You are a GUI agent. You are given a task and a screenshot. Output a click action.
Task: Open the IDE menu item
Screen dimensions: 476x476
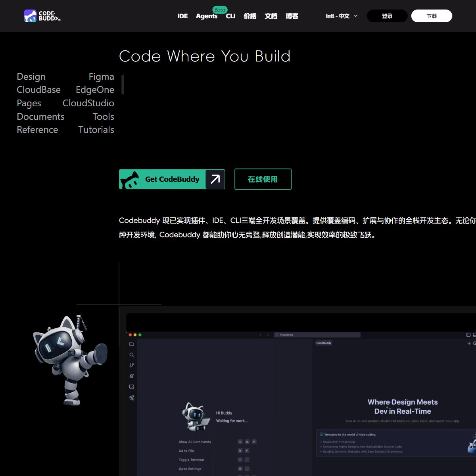182,16
